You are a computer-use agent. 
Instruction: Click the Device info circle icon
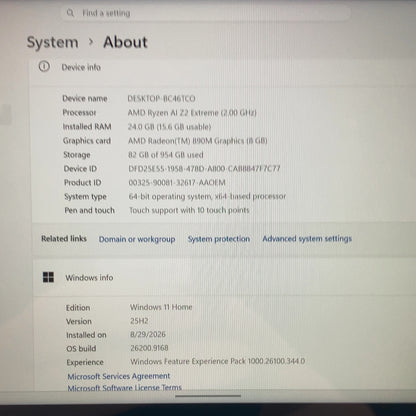coord(44,67)
